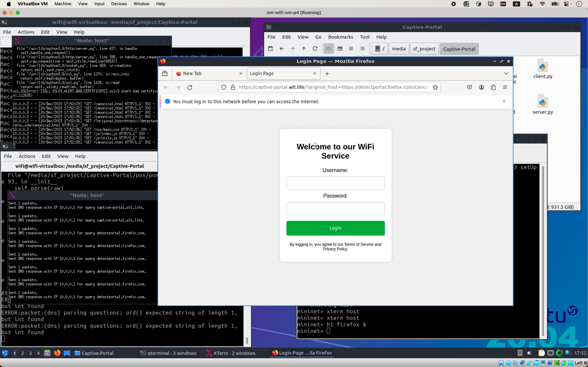
Task: Switch file manager to detailed list view
Action: [362, 49]
